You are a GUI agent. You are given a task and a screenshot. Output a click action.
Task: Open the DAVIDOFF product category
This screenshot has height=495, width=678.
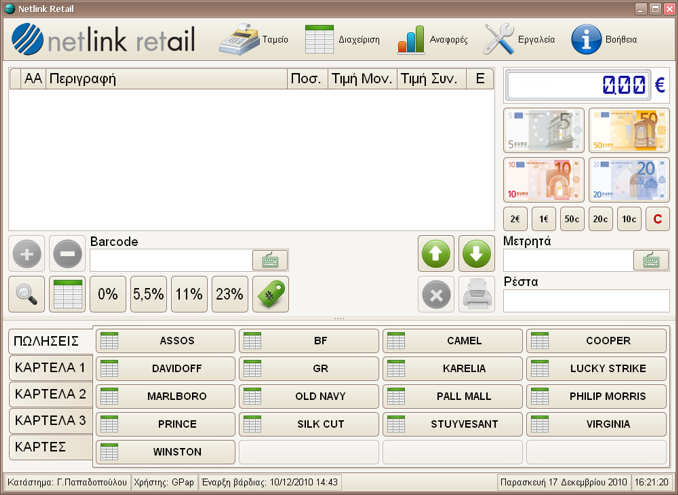click(165, 368)
